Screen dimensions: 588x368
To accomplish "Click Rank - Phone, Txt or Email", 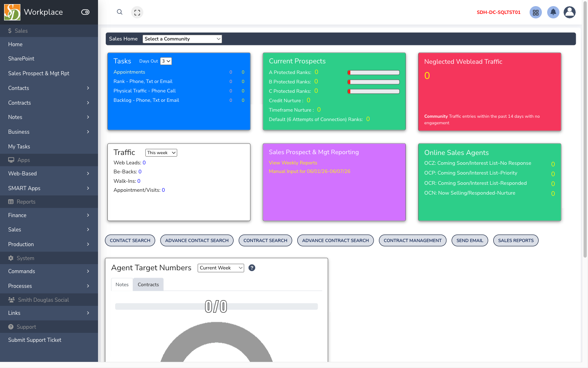I will [x=143, y=81].
